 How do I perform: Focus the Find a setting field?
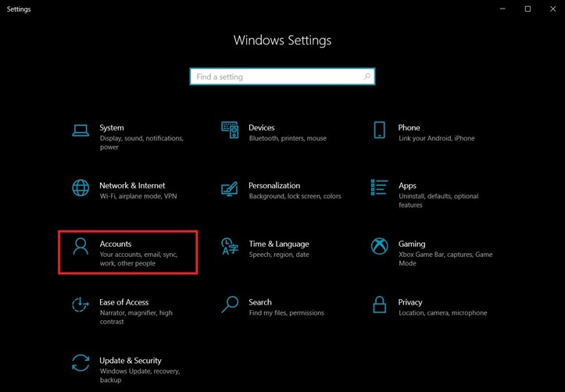[283, 77]
